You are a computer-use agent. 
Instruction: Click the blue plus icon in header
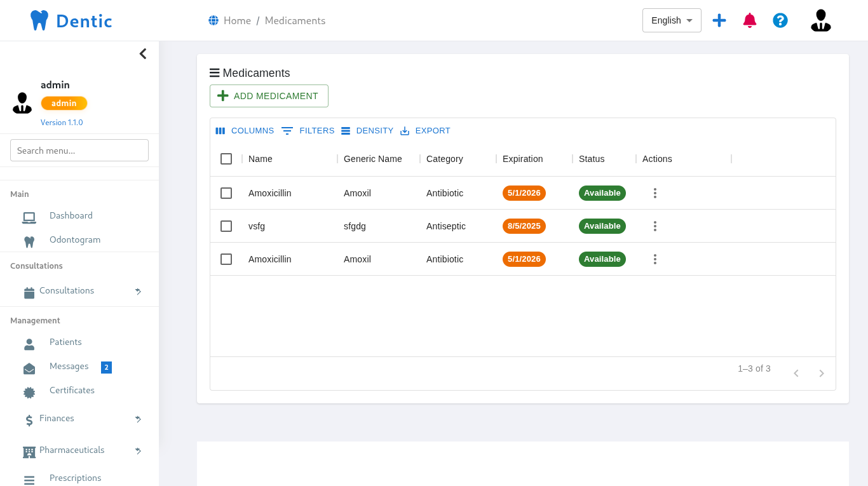pyautogui.click(x=719, y=20)
